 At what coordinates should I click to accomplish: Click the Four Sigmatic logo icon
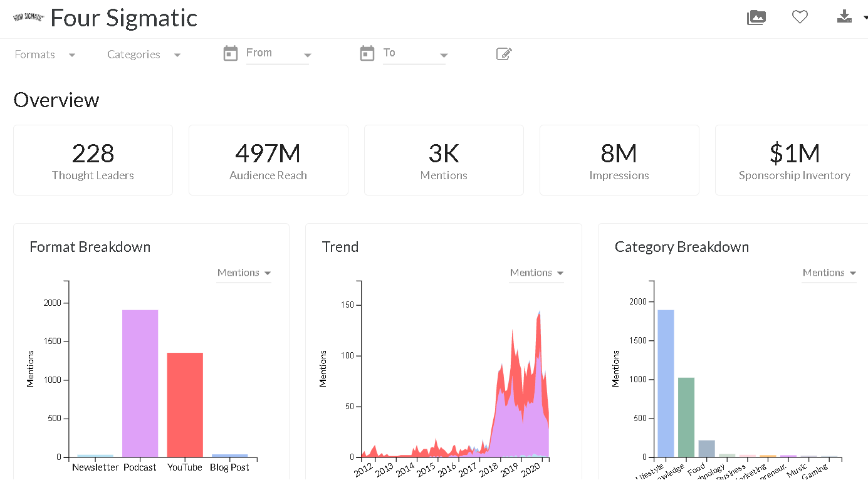28,18
